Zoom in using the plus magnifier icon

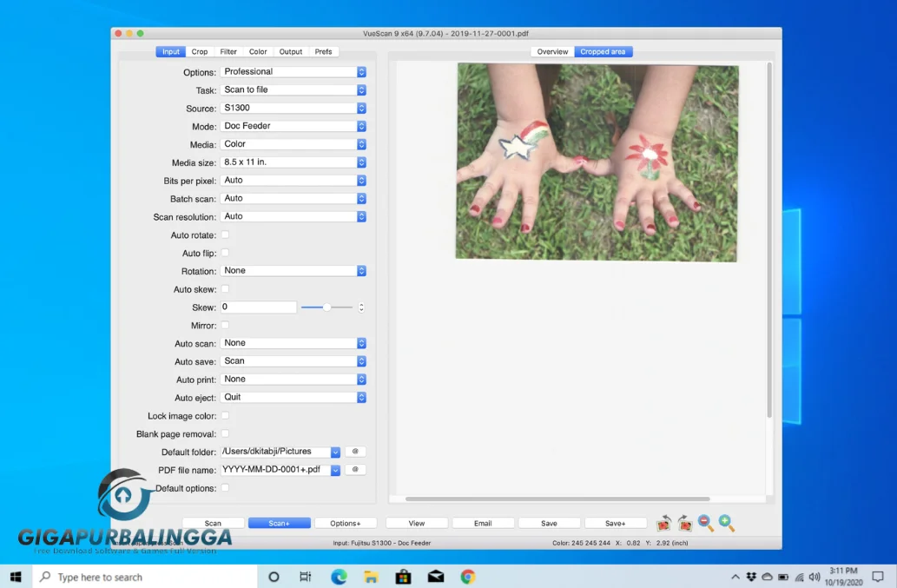tap(727, 523)
